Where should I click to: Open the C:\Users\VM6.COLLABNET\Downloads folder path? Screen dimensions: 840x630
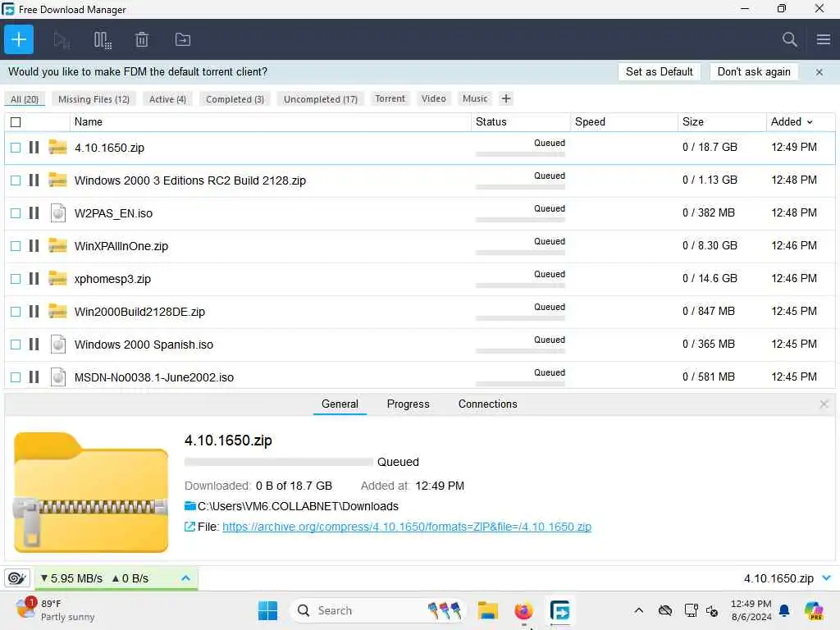tap(298, 506)
